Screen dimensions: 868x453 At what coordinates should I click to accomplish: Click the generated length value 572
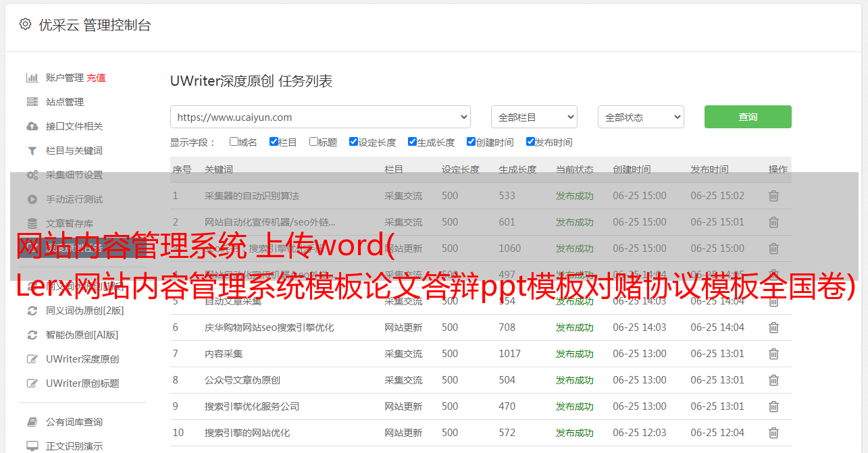coord(507,433)
